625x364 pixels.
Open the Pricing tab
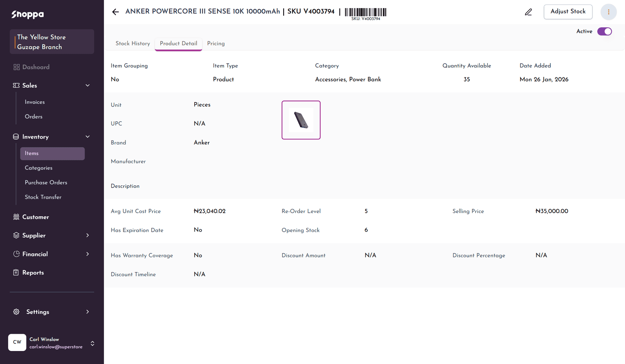tap(216, 44)
